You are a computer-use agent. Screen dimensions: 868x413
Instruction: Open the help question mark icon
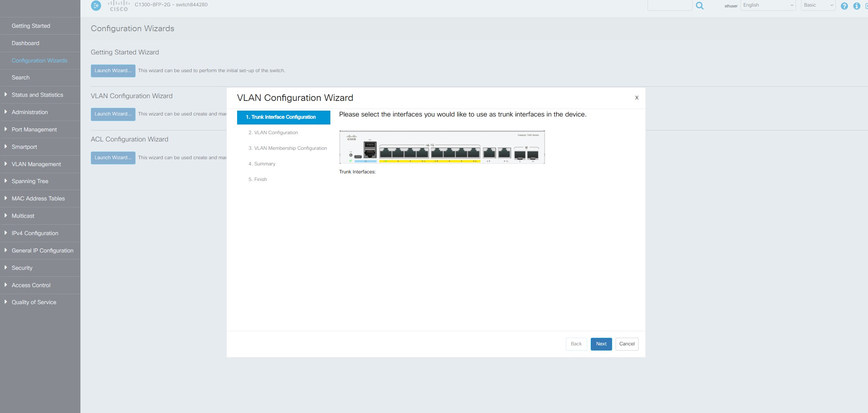pyautogui.click(x=844, y=6)
